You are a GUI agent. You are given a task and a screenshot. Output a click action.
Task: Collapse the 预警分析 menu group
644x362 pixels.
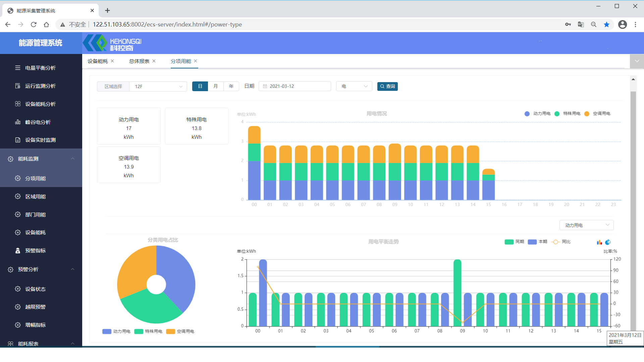click(x=41, y=269)
